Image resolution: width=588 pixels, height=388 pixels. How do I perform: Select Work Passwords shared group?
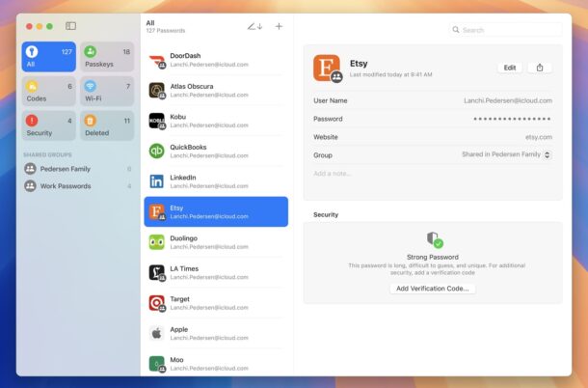click(67, 185)
